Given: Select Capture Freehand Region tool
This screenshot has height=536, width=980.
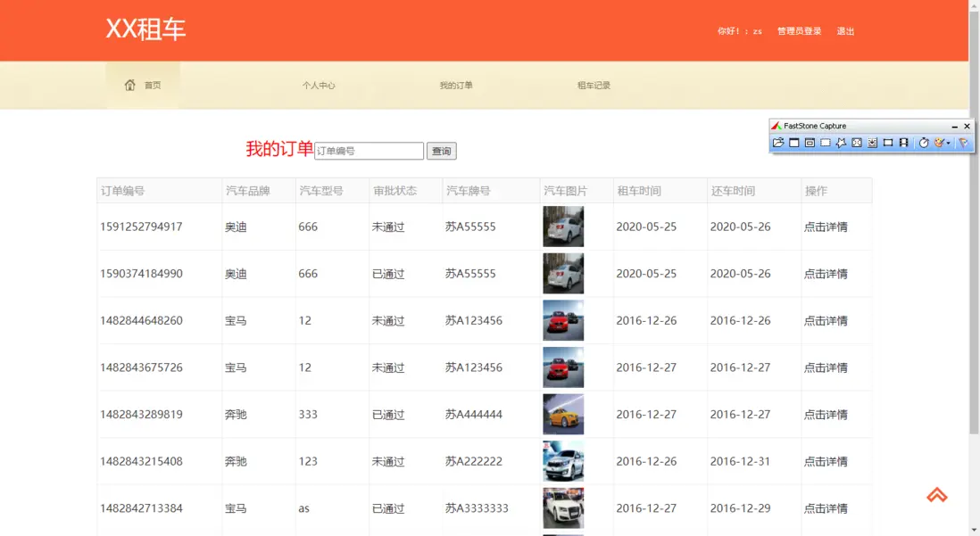Looking at the screenshot, I should pos(841,143).
